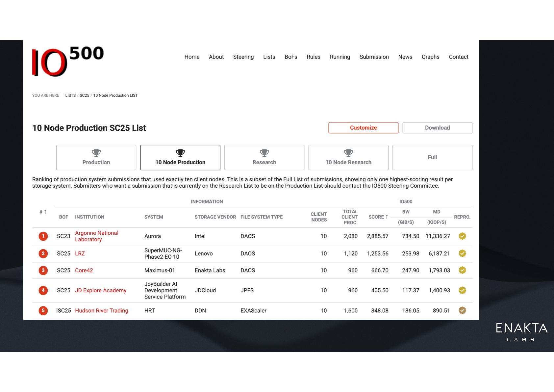Open the LRZ institution link
554x392 pixels.
[80, 253]
